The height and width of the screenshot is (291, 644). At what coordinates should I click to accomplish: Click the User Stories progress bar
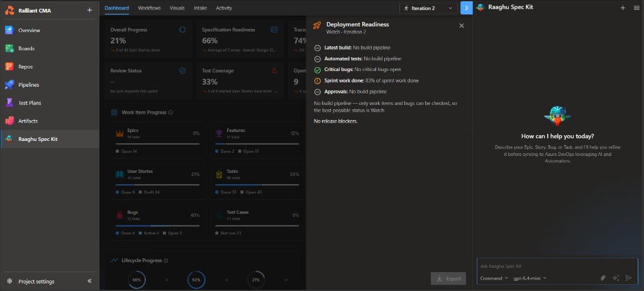pos(158,185)
